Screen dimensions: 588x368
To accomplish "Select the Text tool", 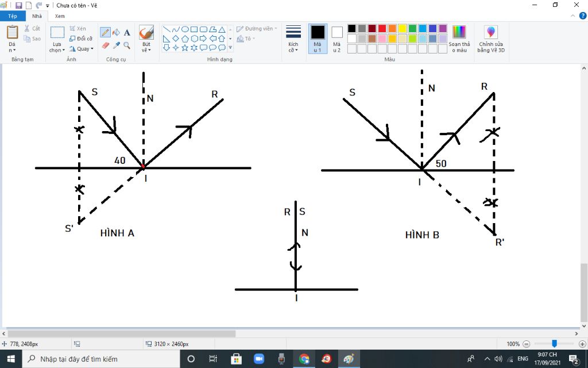I will point(127,32).
